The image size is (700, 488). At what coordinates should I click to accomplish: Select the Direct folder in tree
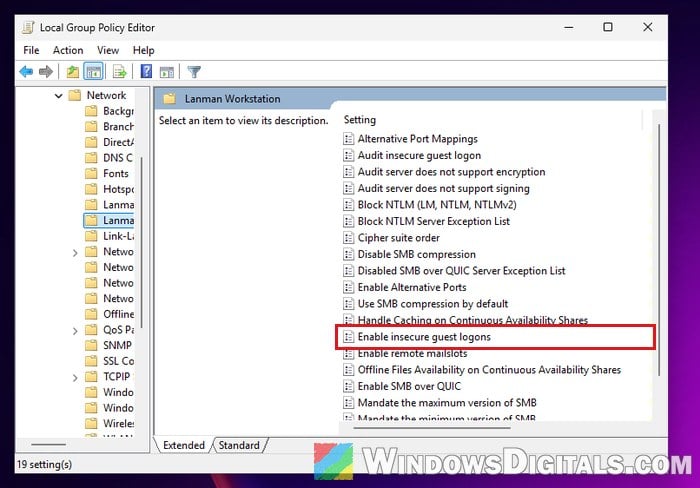pos(109,142)
